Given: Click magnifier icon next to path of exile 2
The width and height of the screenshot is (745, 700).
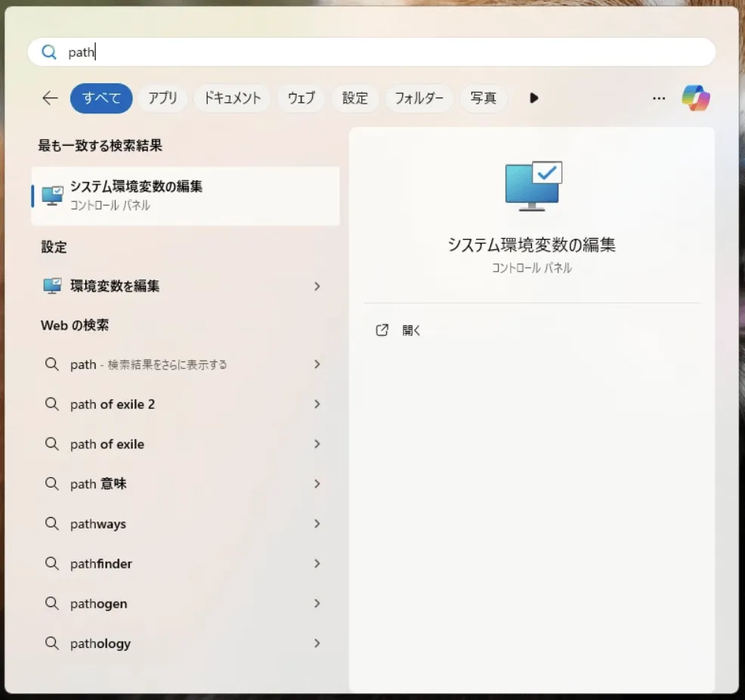Looking at the screenshot, I should point(52,404).
